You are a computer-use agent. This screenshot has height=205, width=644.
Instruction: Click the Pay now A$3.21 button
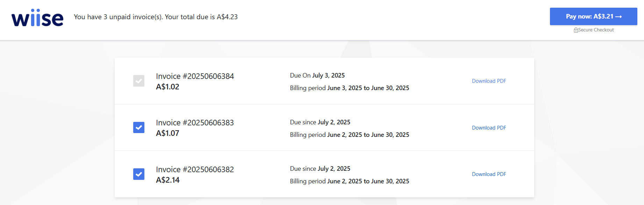[x=593, y=16]
